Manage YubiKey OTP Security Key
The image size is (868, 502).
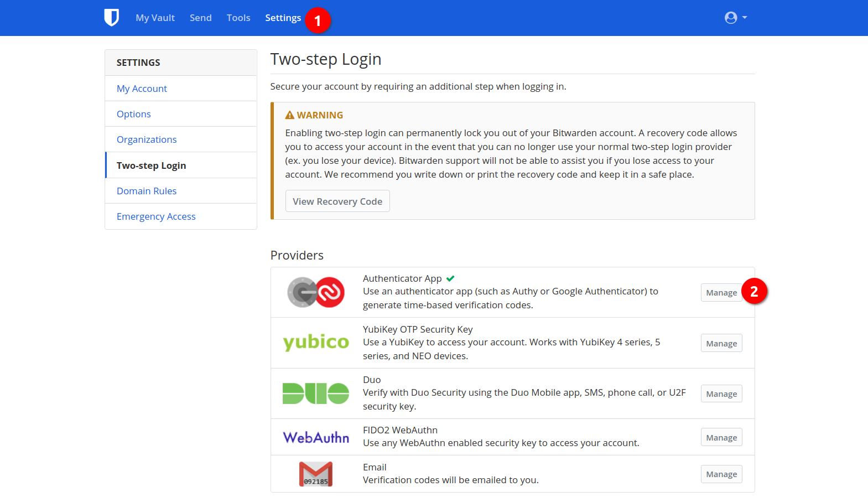coord(721,343)
